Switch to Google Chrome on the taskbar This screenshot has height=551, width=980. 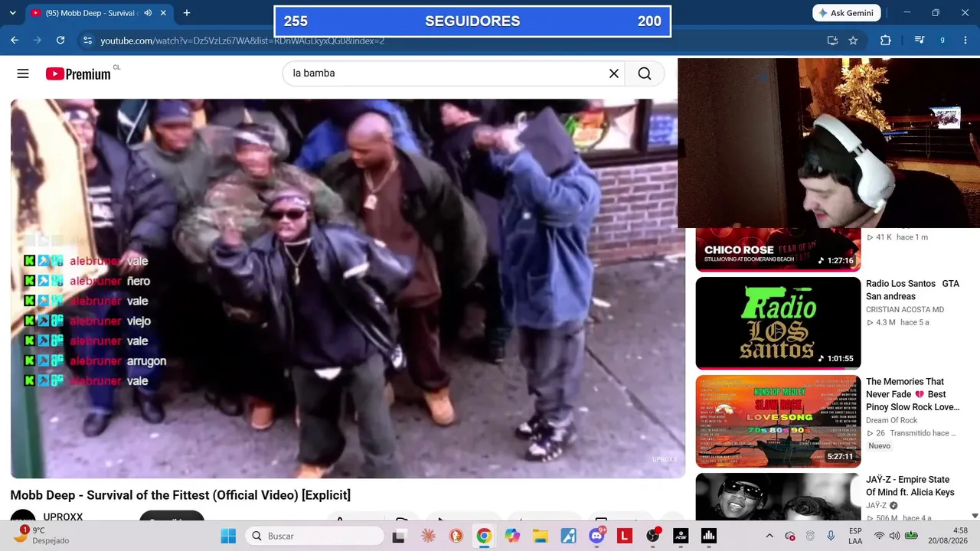pos(484,536)
